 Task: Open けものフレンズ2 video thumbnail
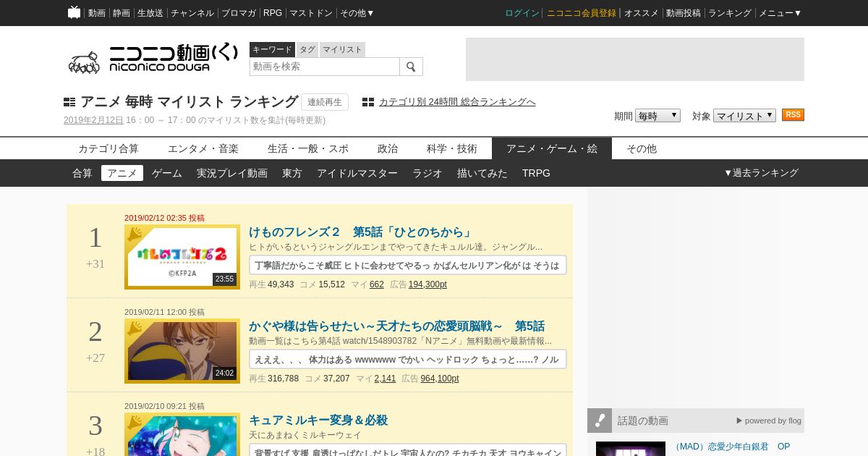coord(182,257)
